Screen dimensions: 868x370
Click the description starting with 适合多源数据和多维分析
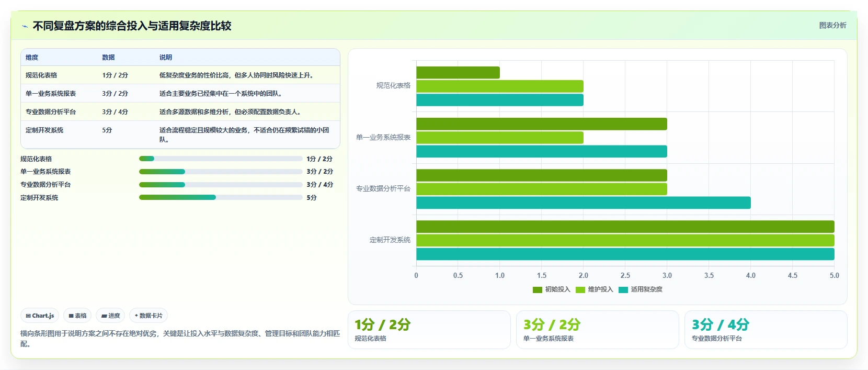tap(231, 112)
